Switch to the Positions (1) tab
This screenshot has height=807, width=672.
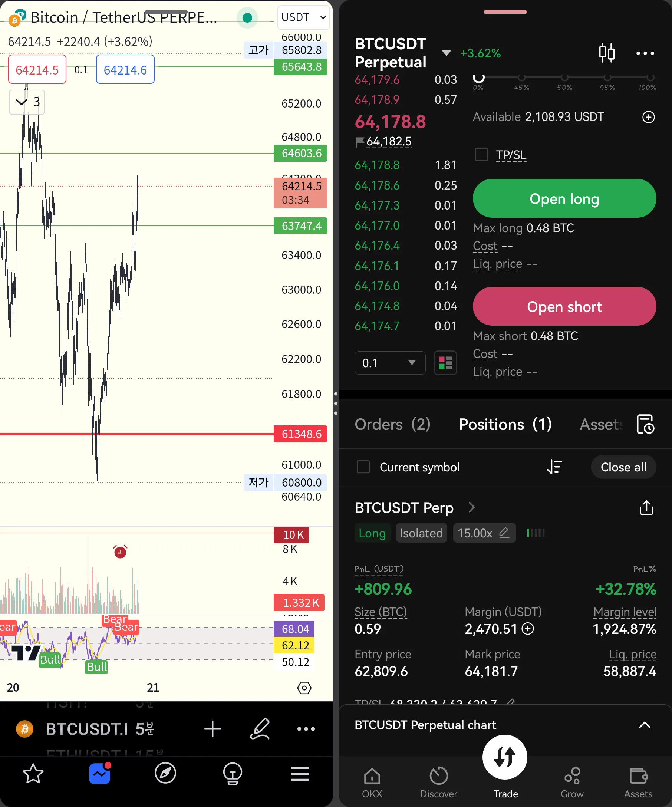click(x=505, y=424)
